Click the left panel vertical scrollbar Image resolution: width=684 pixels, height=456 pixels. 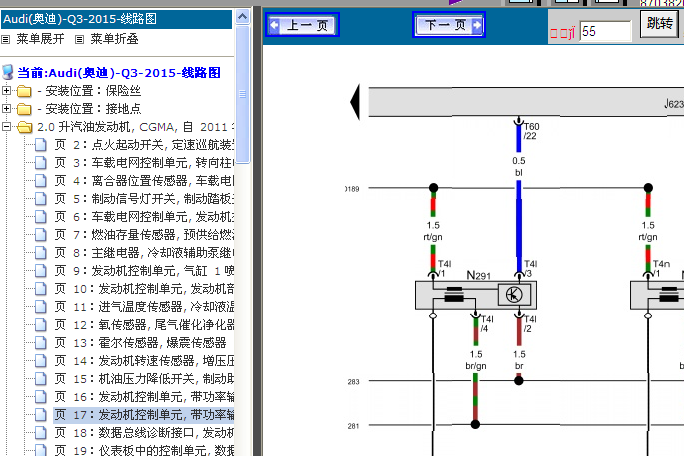click(x=243, y=250)
